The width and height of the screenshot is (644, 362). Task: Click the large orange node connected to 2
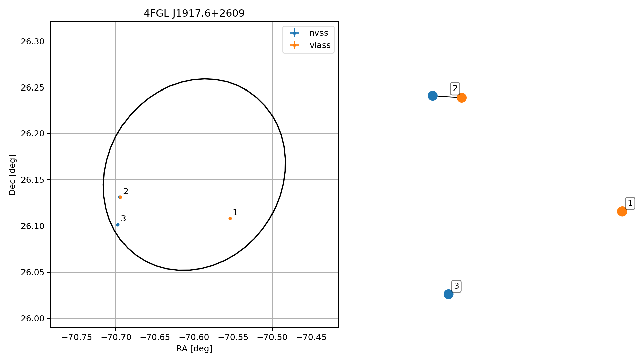tap(462, 98)
